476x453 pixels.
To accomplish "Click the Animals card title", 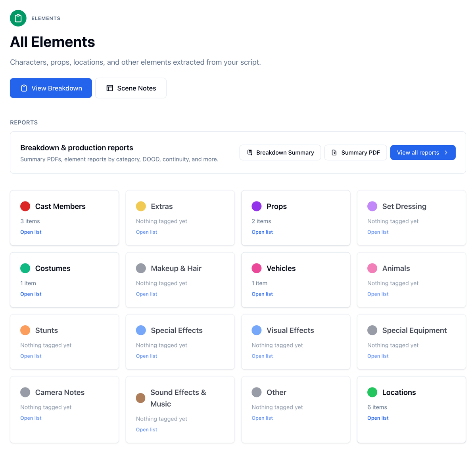I will (x=396, y=269).
